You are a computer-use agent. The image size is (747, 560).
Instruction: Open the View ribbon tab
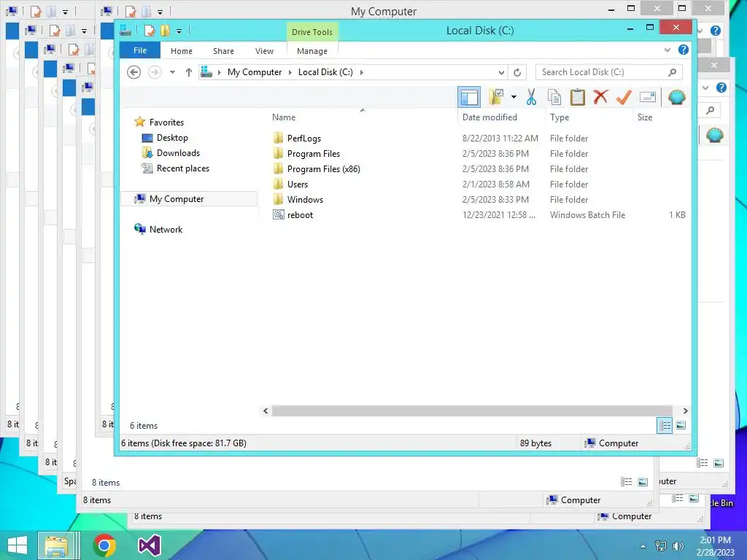pos(264,51)
